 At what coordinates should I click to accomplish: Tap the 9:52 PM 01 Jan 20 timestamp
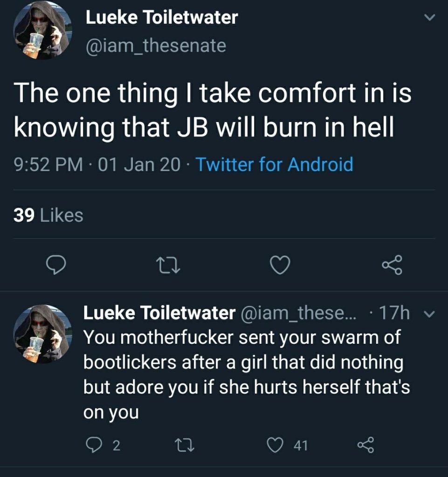97,164
